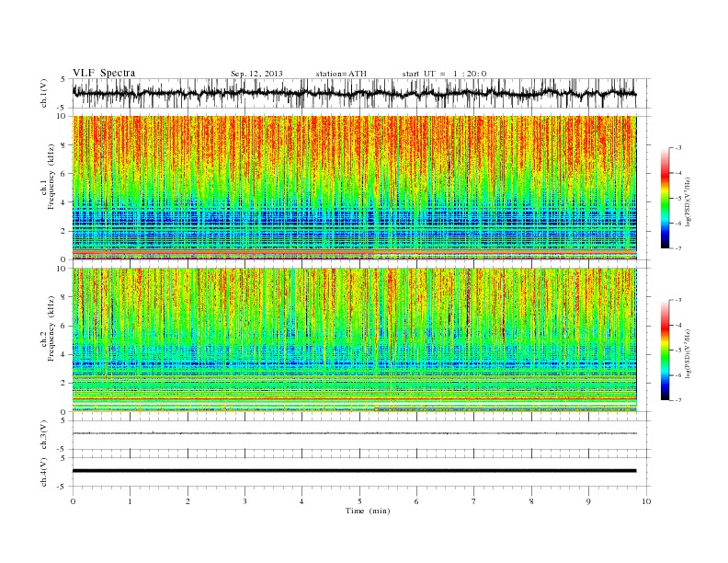Click the "station=ATH" label

click(x=341, y=74)
